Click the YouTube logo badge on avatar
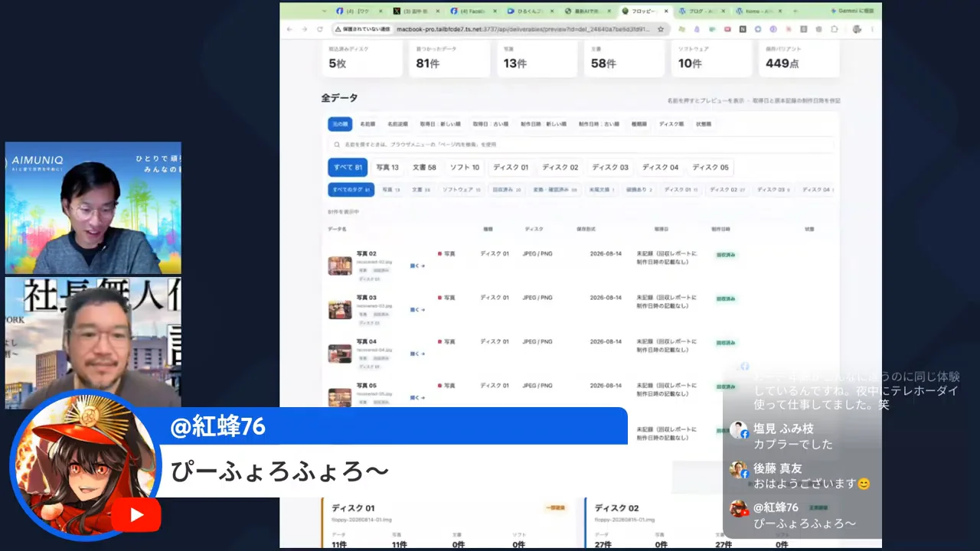 pos(136,515)
